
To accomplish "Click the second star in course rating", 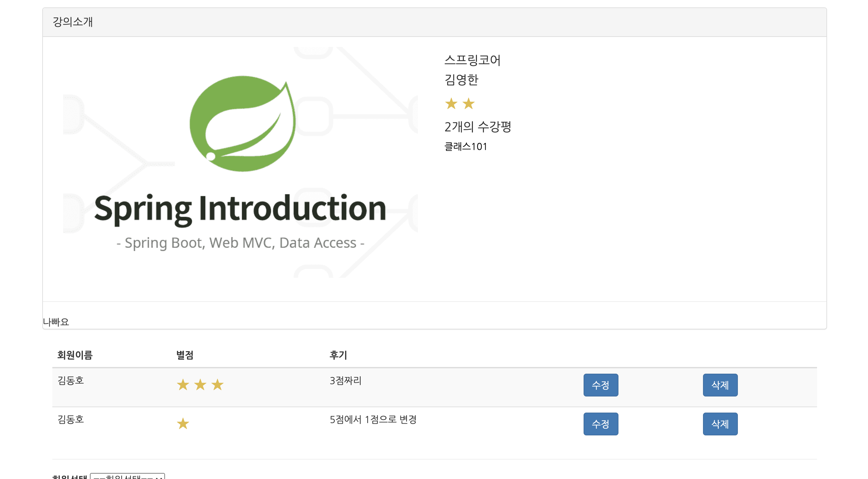I will [x=468, y=104].
